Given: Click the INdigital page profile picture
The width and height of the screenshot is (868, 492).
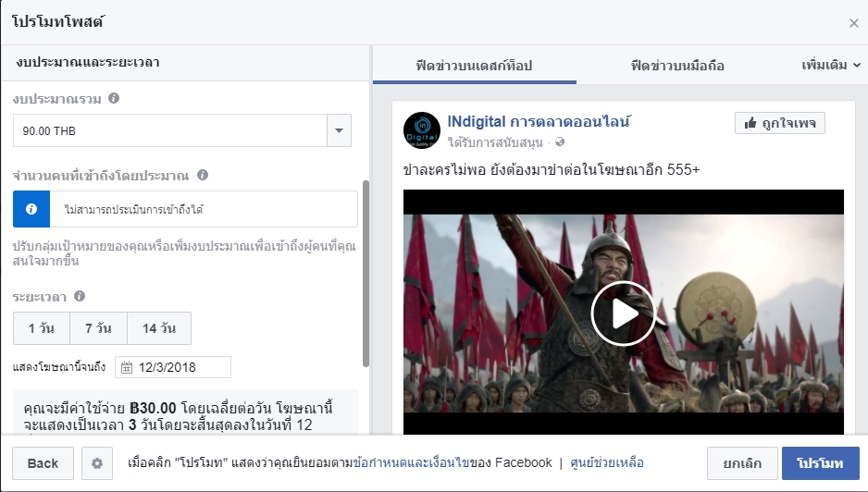Looking at the screenshot, I should tap(422, 130).
